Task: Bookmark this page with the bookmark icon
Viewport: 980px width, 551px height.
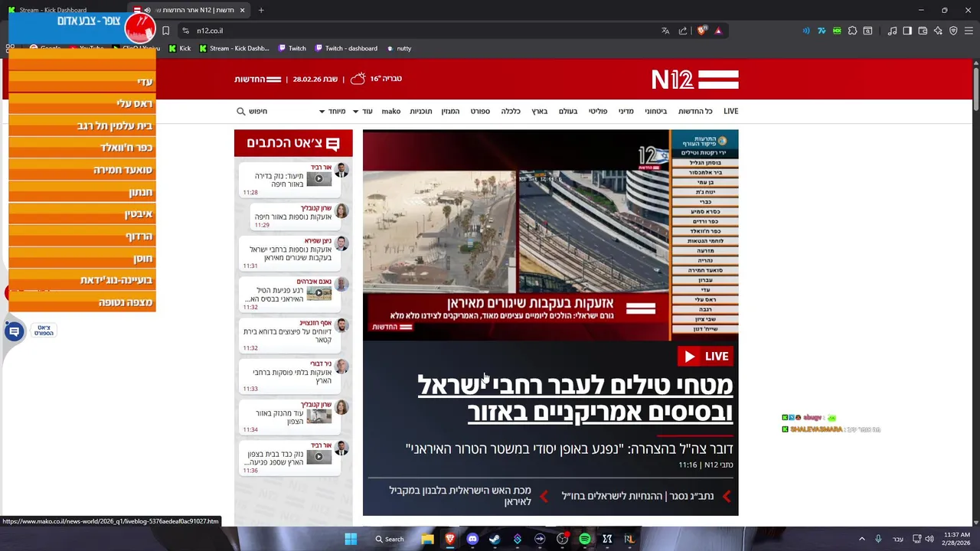Action: click(x=165, y=31)
